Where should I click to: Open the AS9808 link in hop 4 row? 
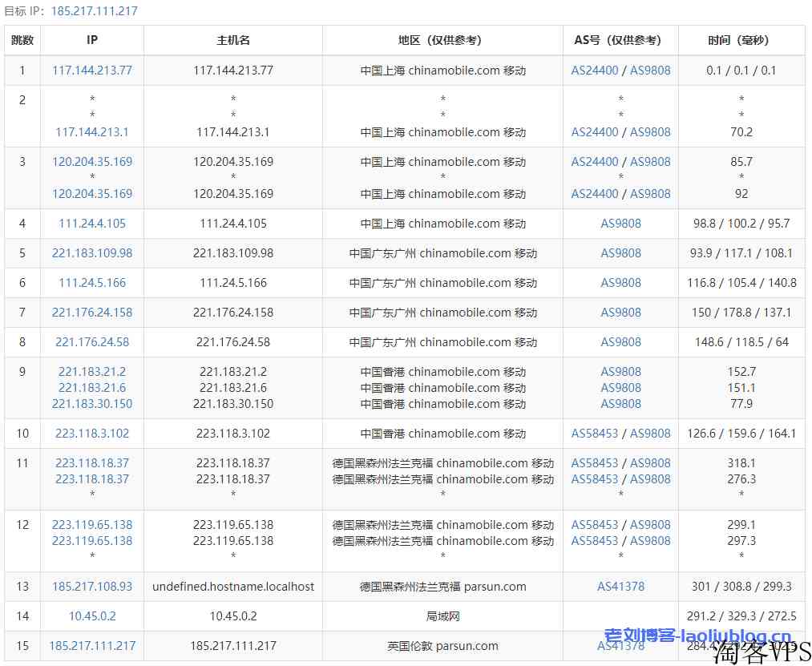pyautogui.click(x=621, y=224)
